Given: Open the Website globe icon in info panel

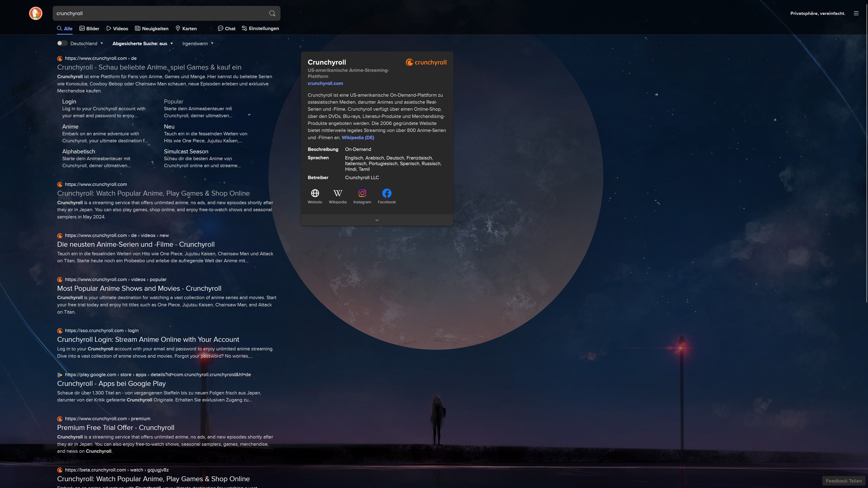Looking at the screenshot, I should (315, 193).
